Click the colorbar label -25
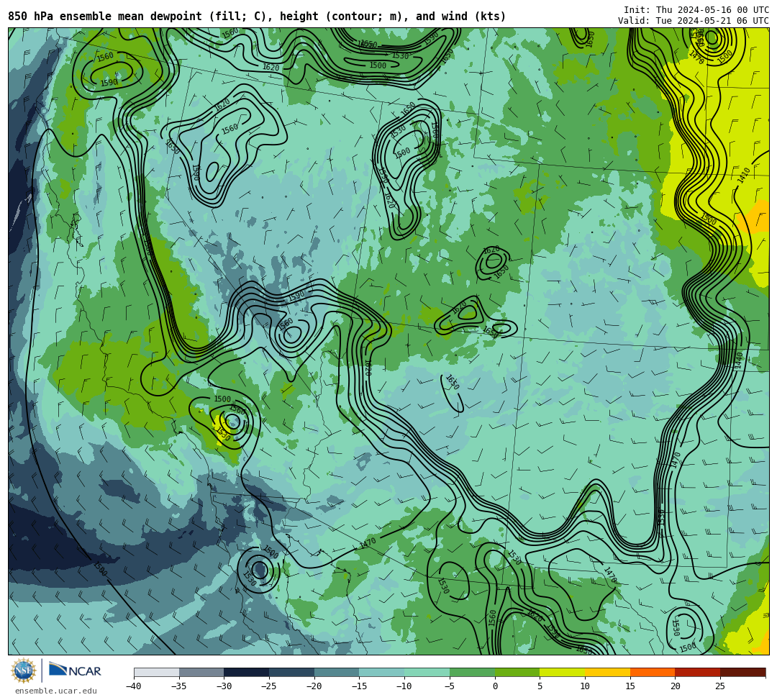The height and width of the screenshot is (700, 777). (269, 686)
